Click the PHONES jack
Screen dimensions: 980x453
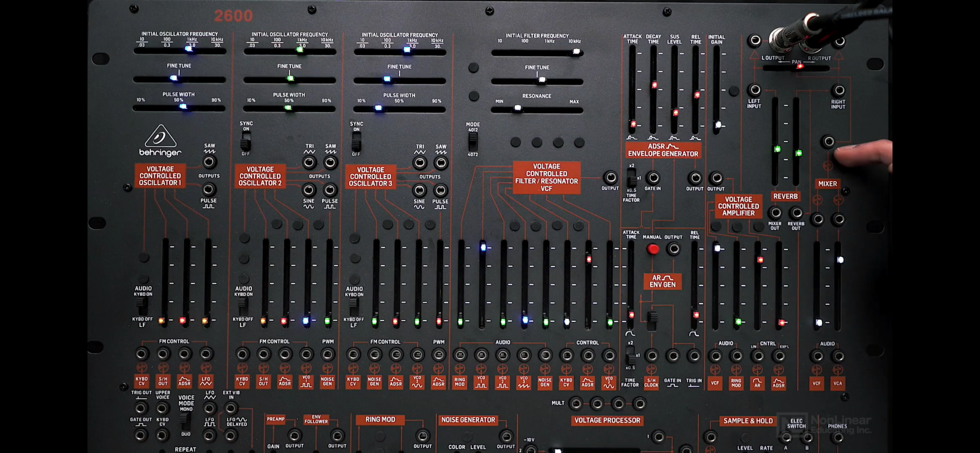[x=838, y=438]
